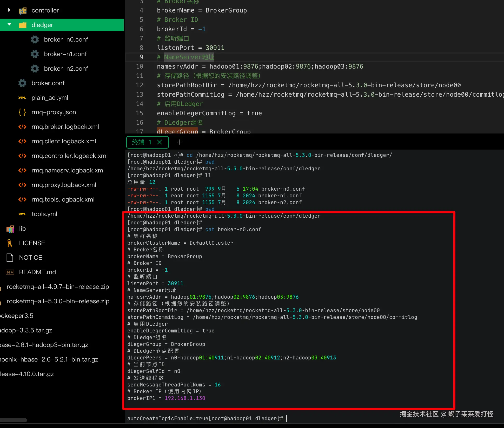Image resolution: width=504 pixels, height=428 pixels.
Task: Click the rmq.broker.logback.xml code icon
Action: click(22, 127)
